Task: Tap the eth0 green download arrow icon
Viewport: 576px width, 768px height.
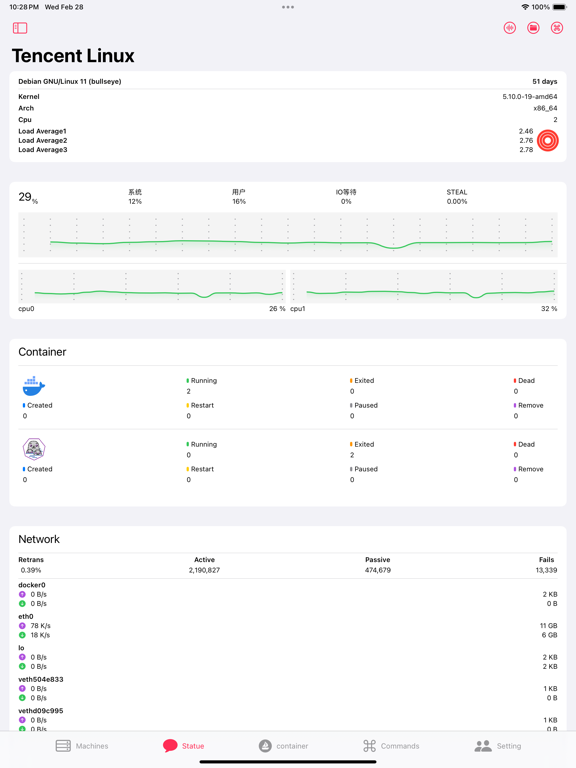Action: click(22, 635)
